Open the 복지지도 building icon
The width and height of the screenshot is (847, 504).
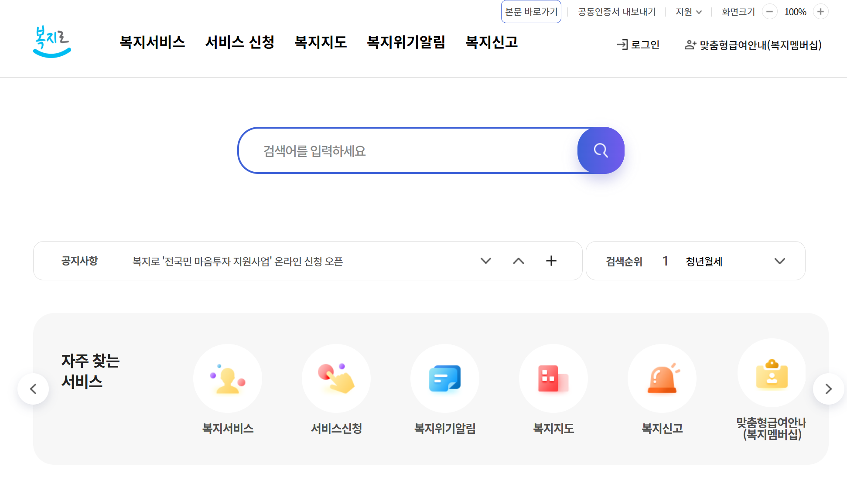pos(553,378)
